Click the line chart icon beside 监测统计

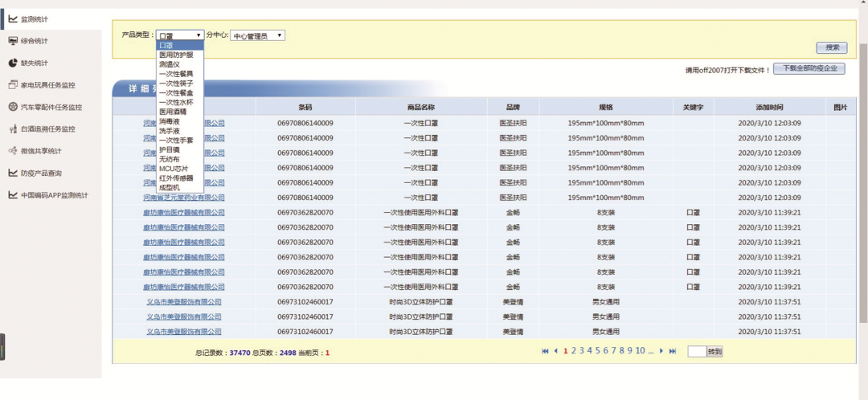tap(13, 18)
